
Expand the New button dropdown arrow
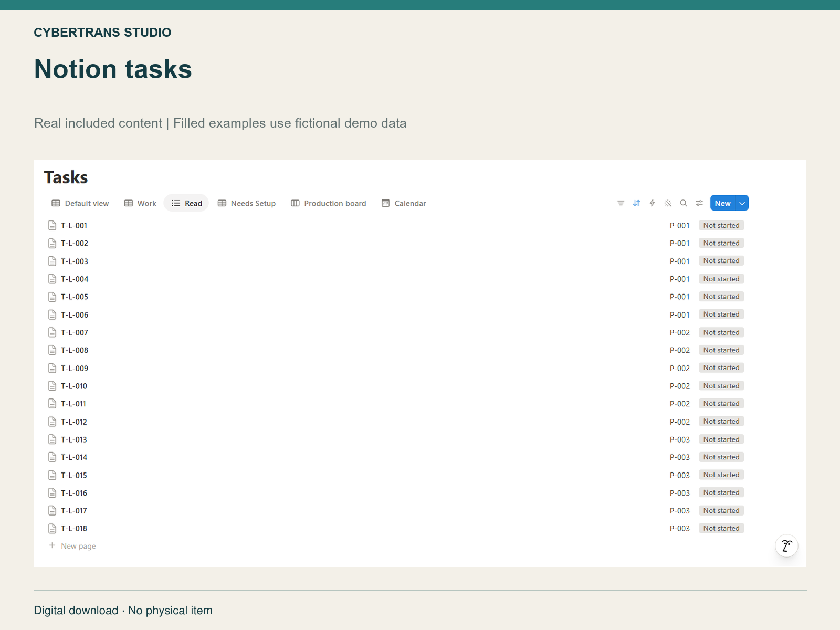tap(742, 203)
